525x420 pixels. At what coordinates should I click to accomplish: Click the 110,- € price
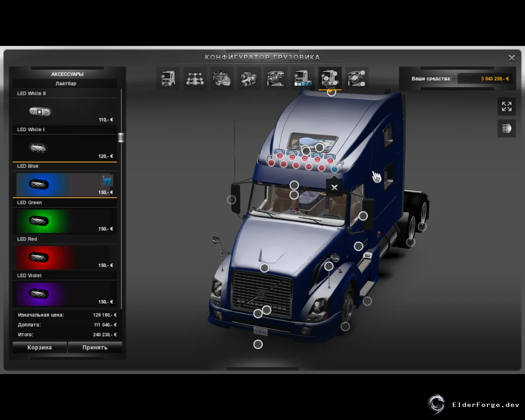(106, 120)
